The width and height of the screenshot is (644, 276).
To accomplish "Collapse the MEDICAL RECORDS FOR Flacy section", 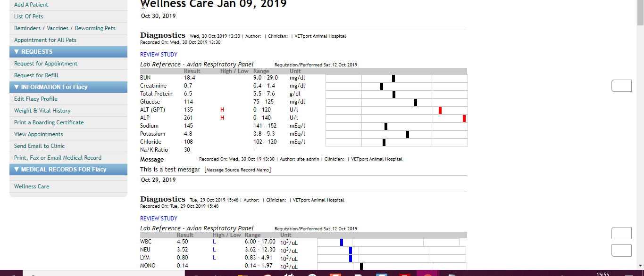I will (x=68, y=170).
